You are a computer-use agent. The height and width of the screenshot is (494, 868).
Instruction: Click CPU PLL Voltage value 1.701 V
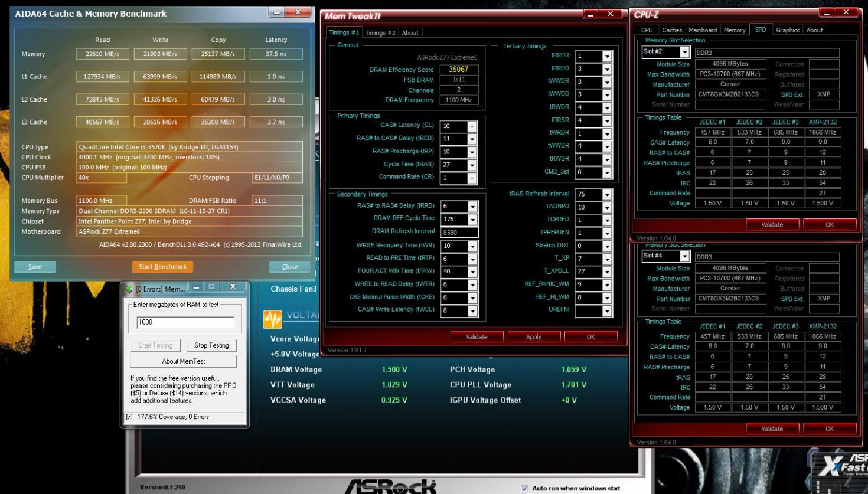point(573,385)
